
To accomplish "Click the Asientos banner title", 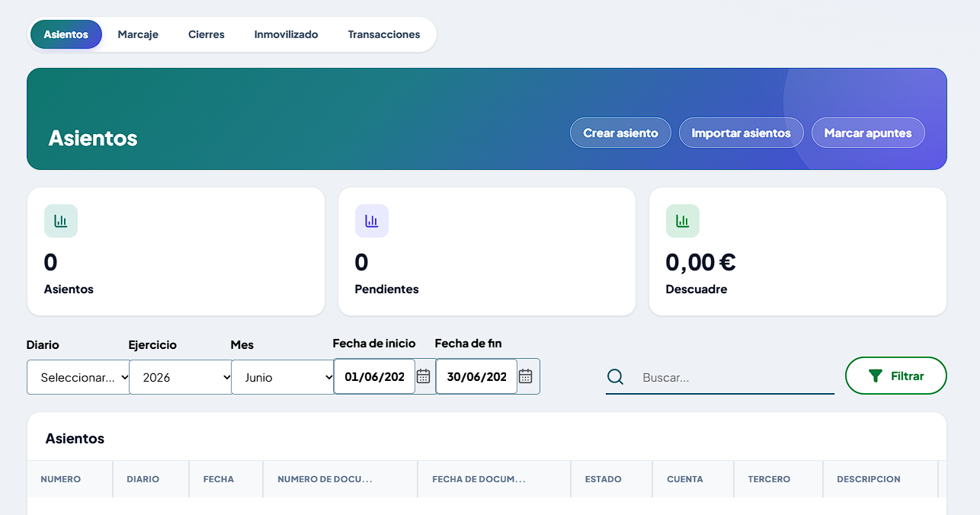I will (93, 138).
